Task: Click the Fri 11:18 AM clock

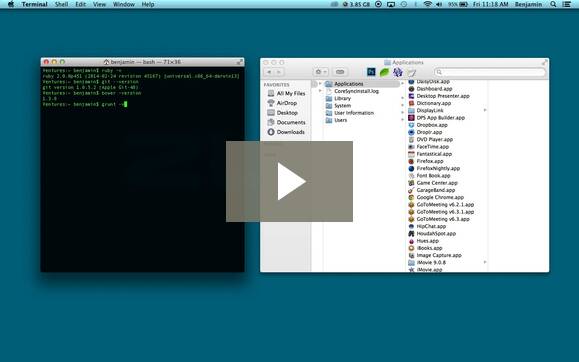Action: coord(490,4)
